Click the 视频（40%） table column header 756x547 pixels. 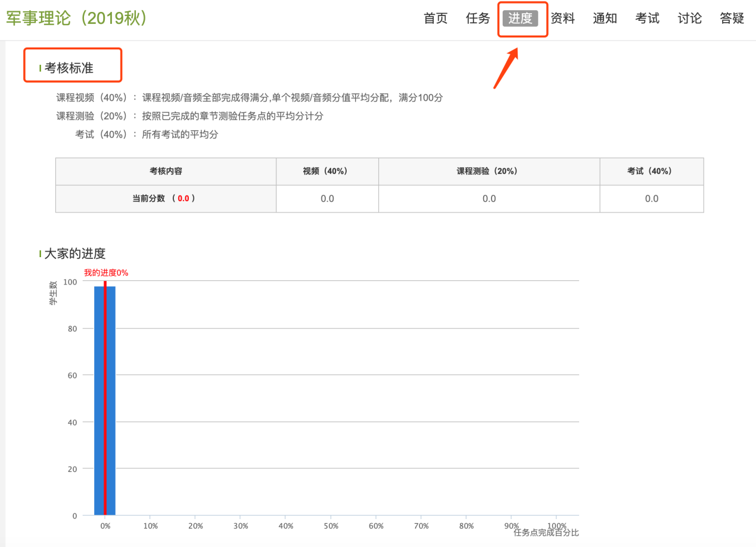click(x=327, y=171)
